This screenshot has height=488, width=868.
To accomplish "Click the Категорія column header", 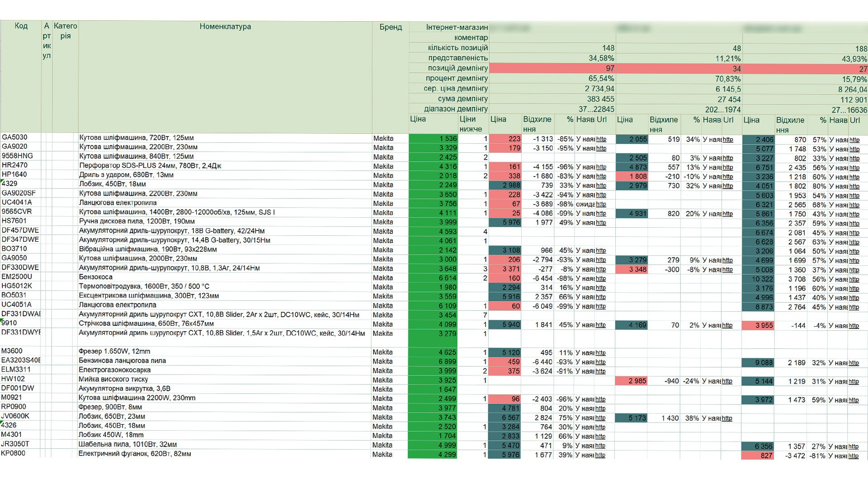I will pos(65,31).
